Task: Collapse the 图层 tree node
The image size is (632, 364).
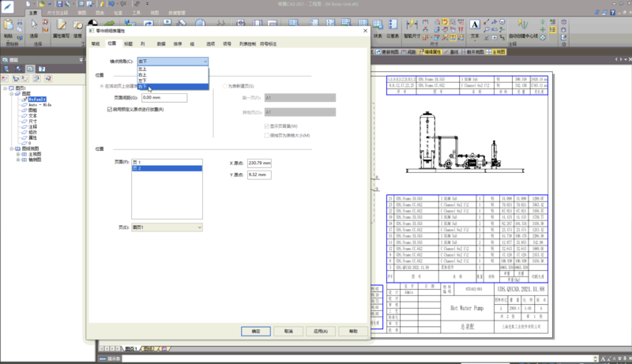Action: click(13, 93)
